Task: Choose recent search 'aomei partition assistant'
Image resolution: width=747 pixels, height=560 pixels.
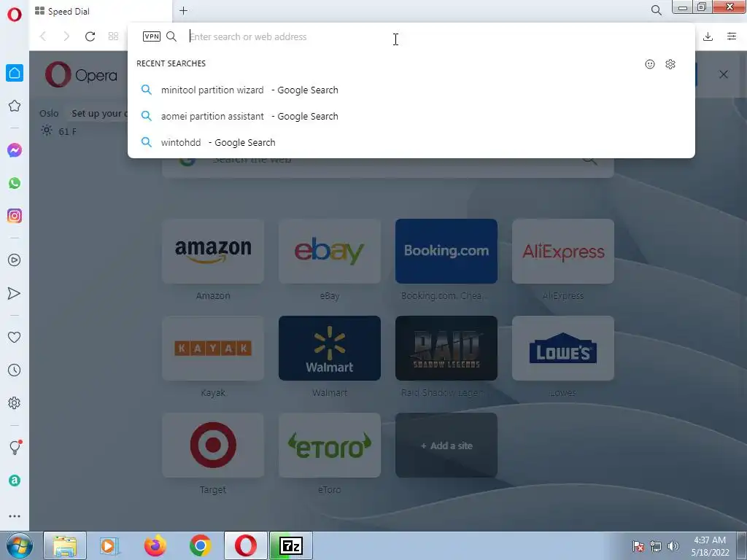Action: click(x=411, y=116)
